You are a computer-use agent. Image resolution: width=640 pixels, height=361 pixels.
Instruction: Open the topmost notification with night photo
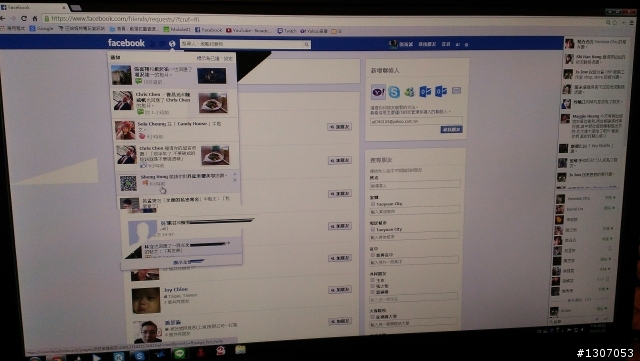173,75
